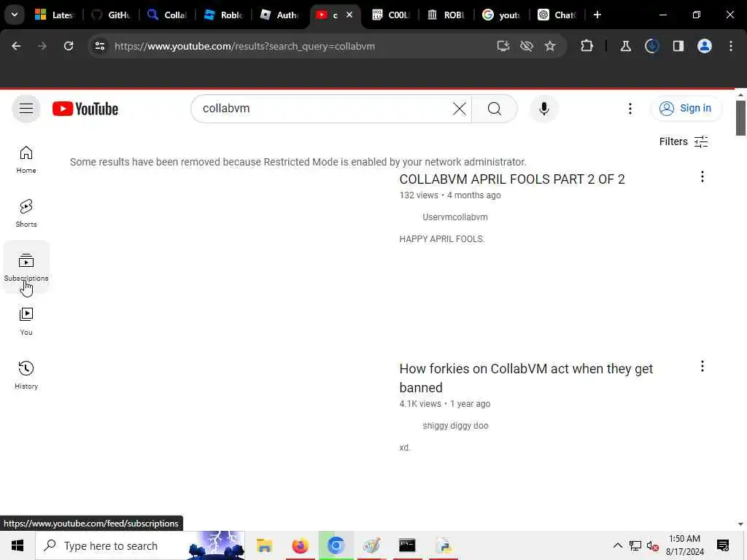The image size is (747, 560).
Task: Click the scrollbar down arrow
Action: click(x=740, y=524)
